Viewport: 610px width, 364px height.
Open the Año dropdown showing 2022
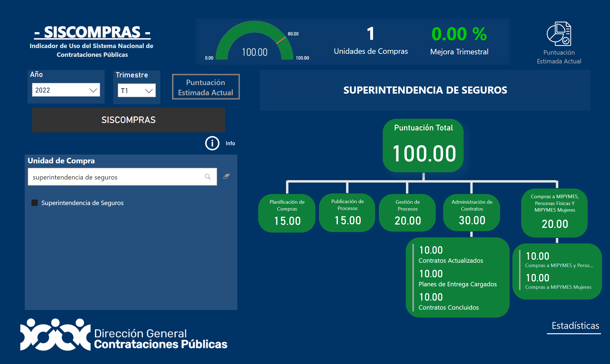[x=66, y=90]
